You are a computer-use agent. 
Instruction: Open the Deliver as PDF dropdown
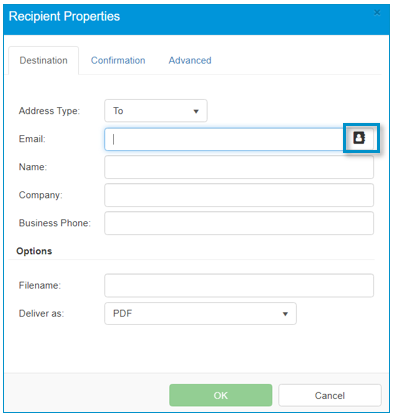coord(200,314)
